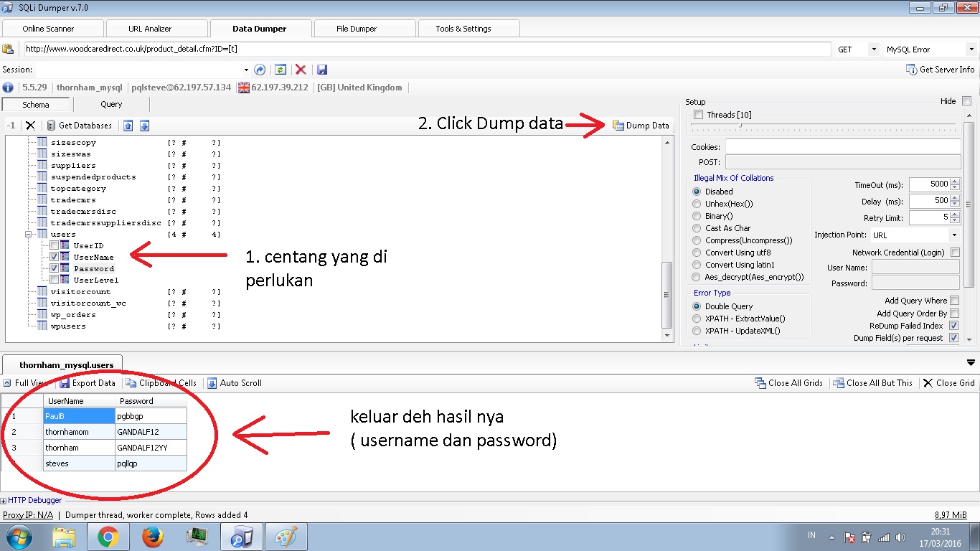Screen dimensions: 980x551
Task: Click the green refresh session icon
Action: point(281,70)
